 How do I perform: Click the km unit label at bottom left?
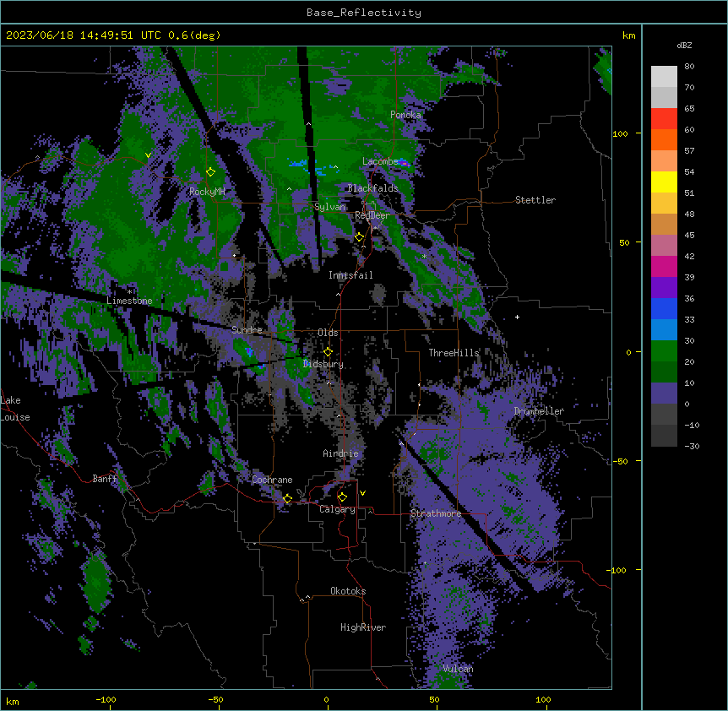click(13, 701)
